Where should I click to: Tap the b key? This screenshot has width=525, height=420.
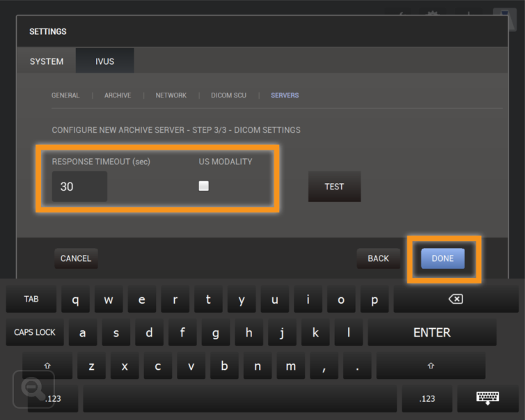(224, 366)
